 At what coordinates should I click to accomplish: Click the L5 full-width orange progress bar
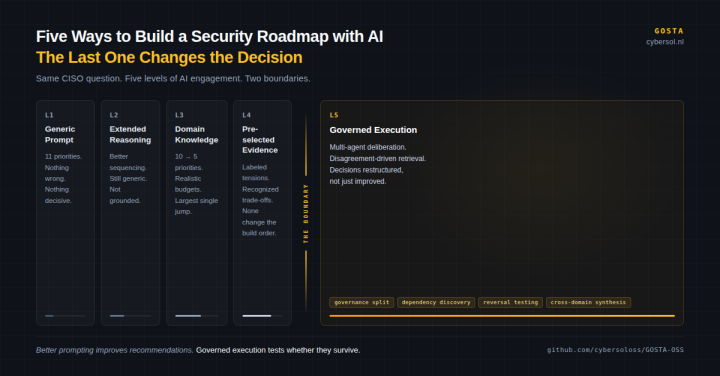[x=502, y=316]
